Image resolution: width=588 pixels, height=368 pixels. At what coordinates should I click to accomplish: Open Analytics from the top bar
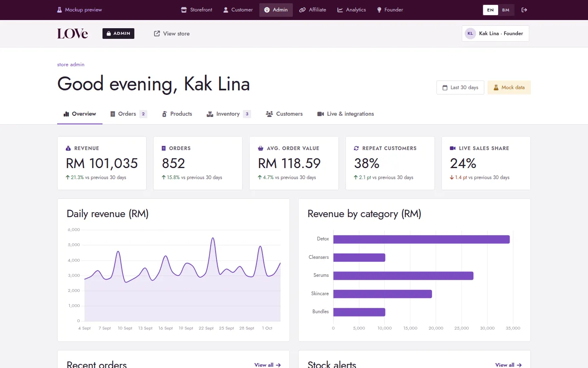pos(352,10)
